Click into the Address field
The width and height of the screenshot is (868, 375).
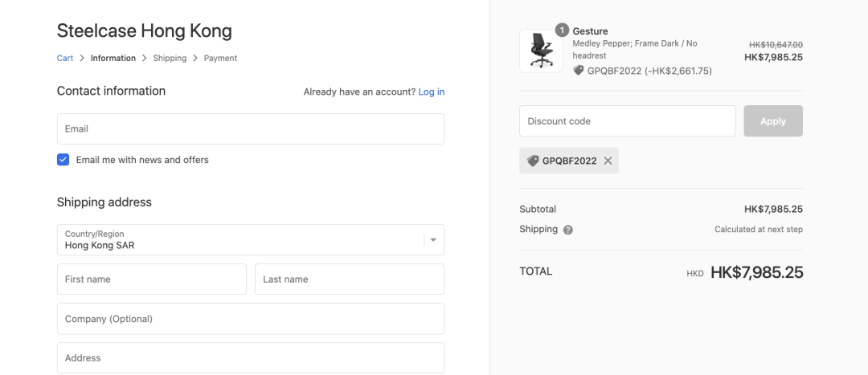tap(250, 357)
